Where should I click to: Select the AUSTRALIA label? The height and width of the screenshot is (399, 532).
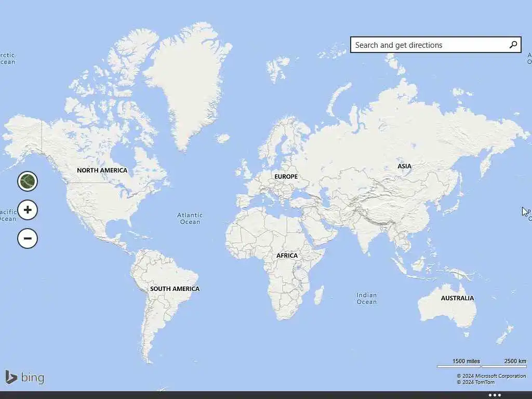[457, 298]
